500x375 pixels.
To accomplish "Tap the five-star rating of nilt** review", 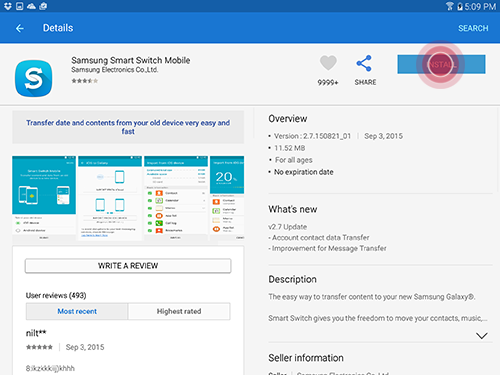I will 39,347.
